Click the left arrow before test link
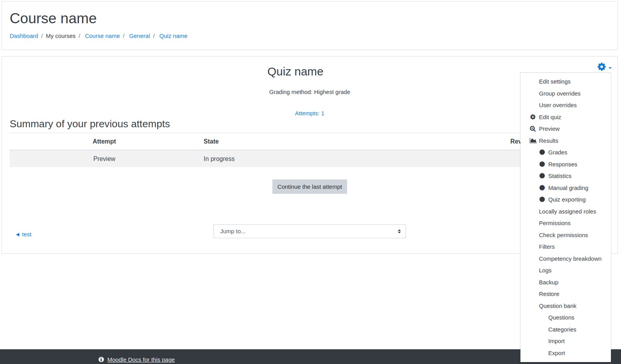621x364 pixels. [17, 234]
